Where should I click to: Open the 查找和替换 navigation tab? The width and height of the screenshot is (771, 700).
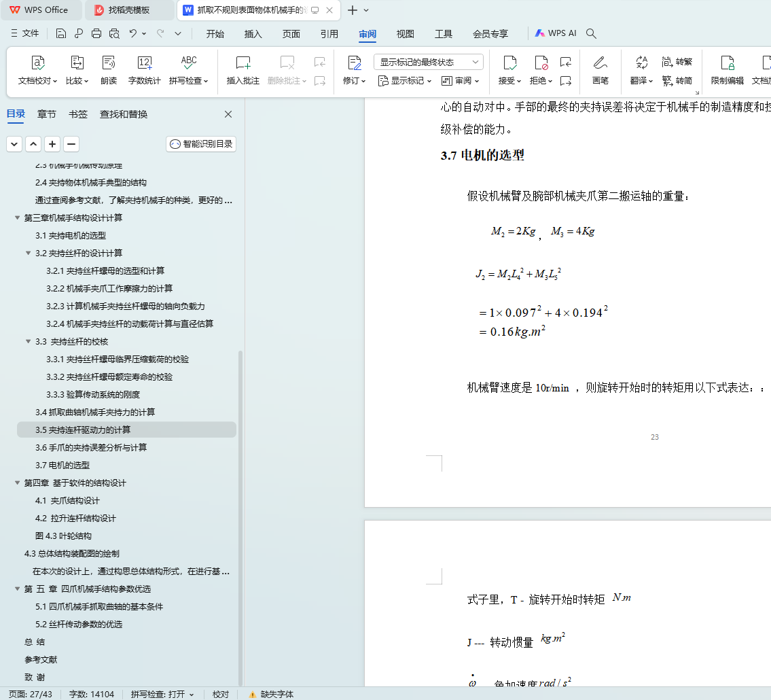(124, 114)
